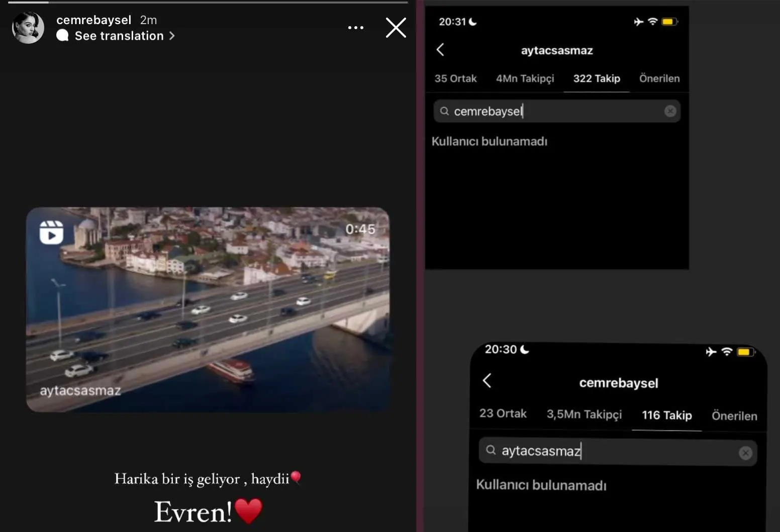This screenshot has width=780, height=532.
Task: Click moon icon beside 20:31 time
Action: click(x=472, y=22)
